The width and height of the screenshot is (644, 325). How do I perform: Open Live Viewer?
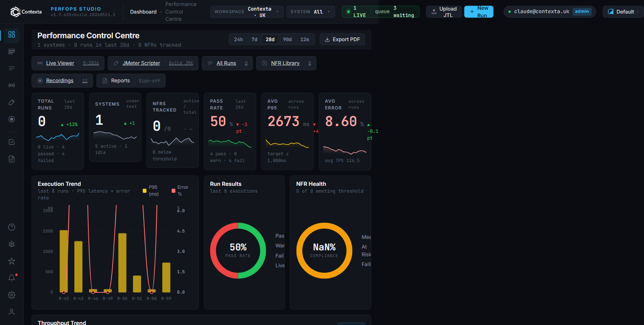click(60, 63)
